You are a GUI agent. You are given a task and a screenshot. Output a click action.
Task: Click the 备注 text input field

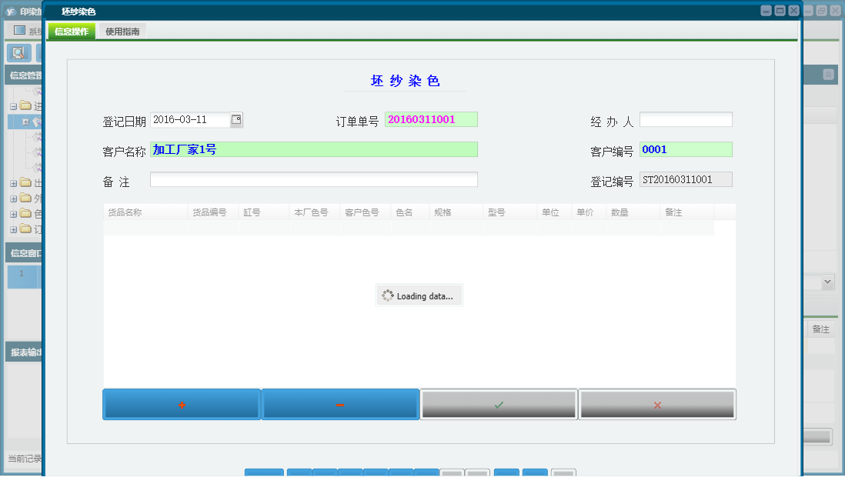tap(313, 180)
